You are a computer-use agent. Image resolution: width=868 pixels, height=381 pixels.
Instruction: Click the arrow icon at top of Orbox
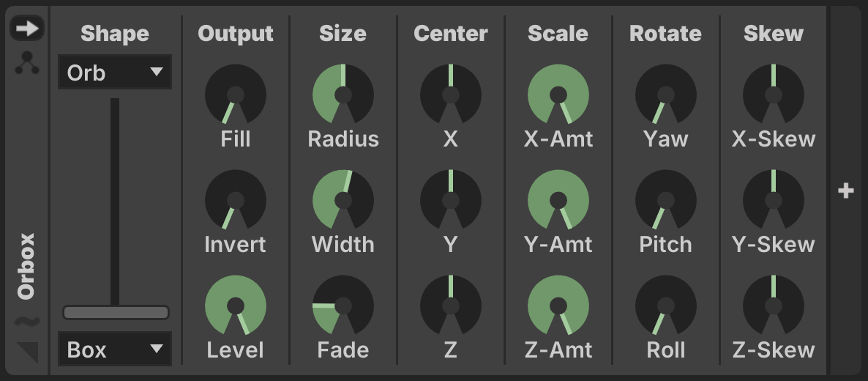27,29
